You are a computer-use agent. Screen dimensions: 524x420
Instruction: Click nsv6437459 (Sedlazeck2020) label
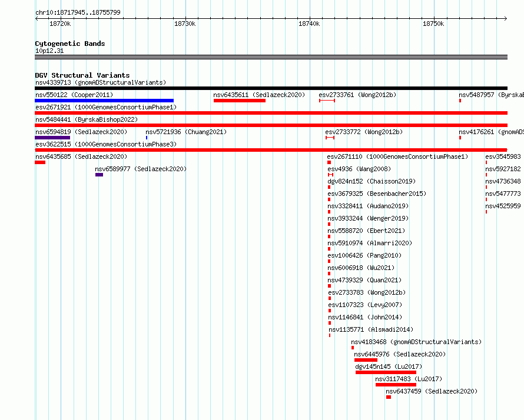[x=432, y=391]
